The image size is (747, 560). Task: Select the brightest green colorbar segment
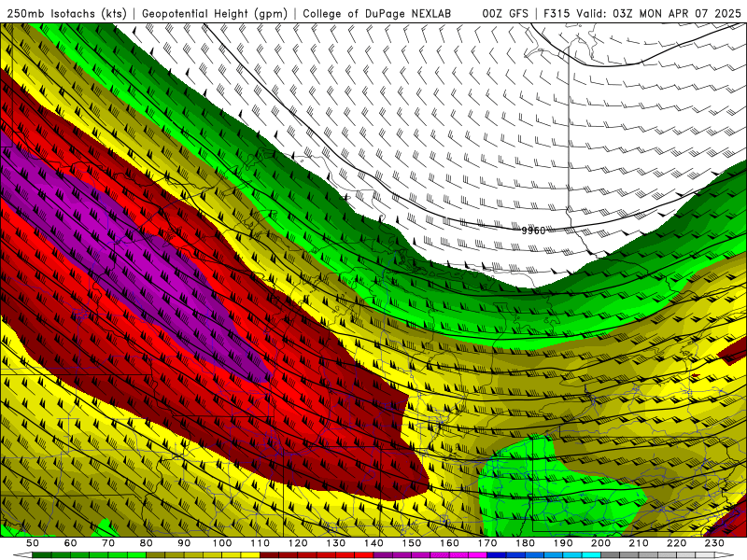(x=136, y=554)
